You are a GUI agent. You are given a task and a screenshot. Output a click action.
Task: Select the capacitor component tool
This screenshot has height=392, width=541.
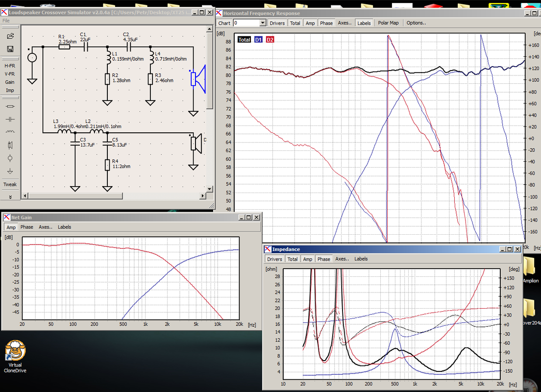[x=10, y=120]
